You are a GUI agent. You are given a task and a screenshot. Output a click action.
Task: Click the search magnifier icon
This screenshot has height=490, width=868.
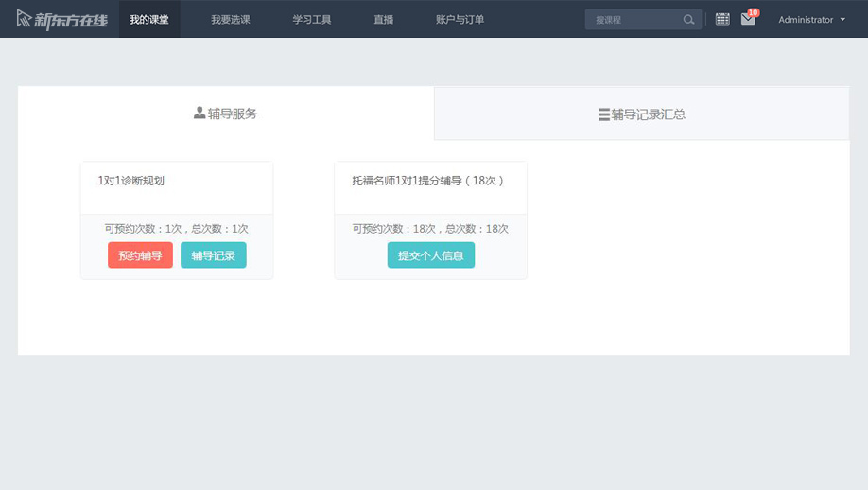[688, 20]
